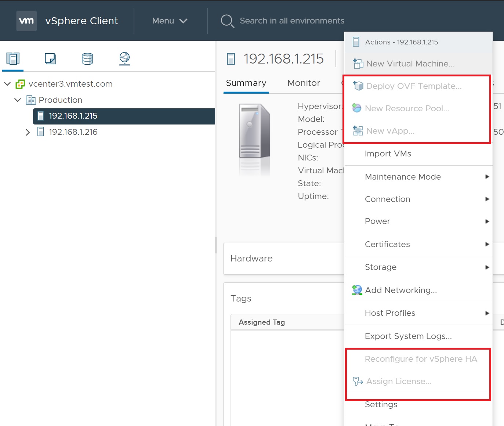Select host 192.168.1.216 in tree
Screen dimensions: 504x426
(73, 132)
